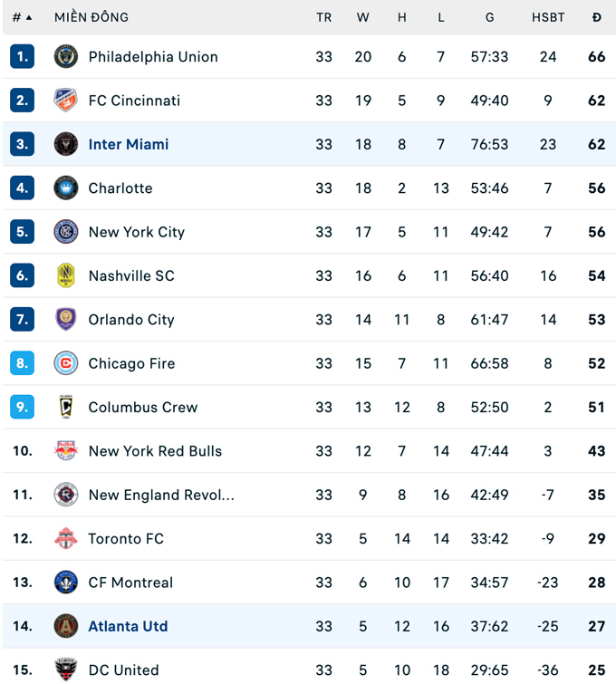Click the Orlando City purple logo
The image size is (616, 684).
66,319
